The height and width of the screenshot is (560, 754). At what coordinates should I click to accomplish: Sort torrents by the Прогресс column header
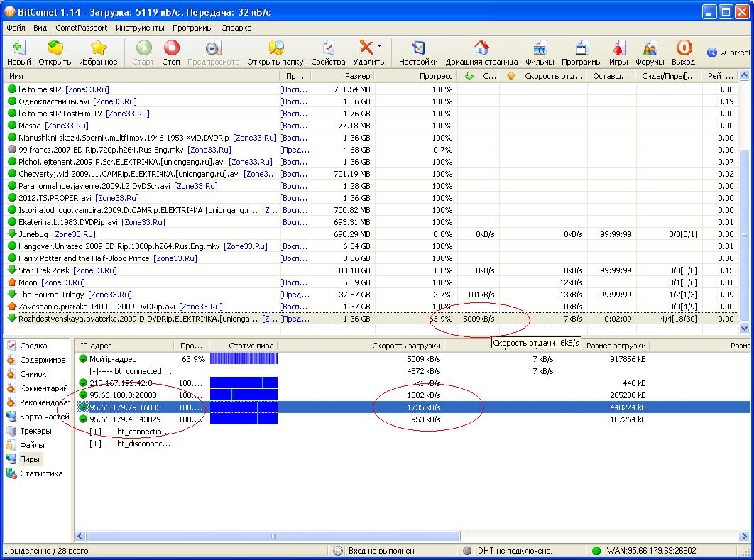(x=415, y=76)
